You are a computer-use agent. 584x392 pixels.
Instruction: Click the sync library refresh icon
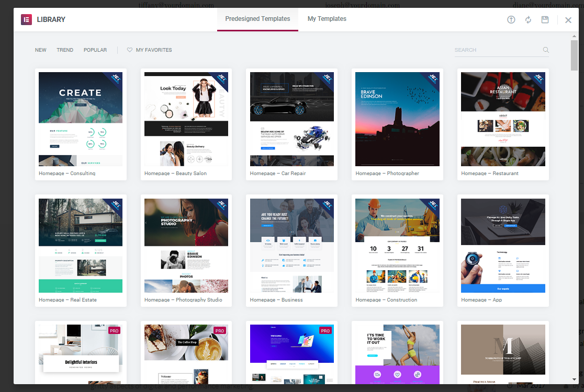[x=528, y=19]
